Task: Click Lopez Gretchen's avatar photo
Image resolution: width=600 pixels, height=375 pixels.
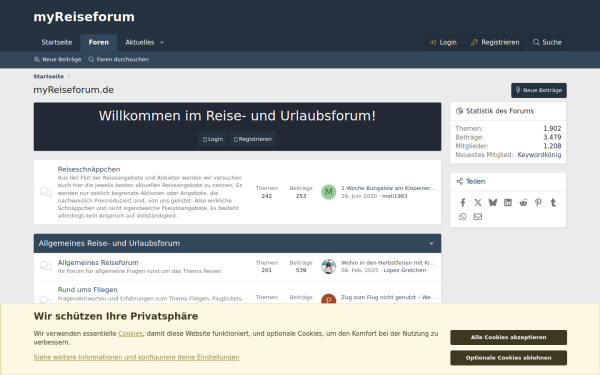Action: point(328,266)
